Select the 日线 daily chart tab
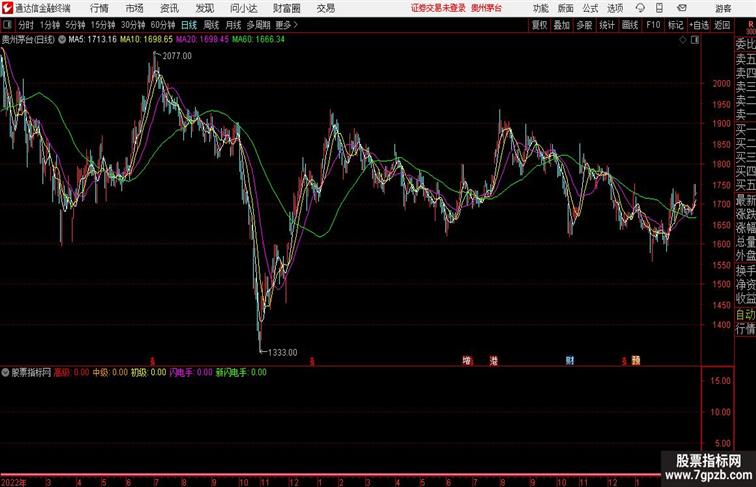The height and width of the screenshot is (487, 756). click(x=189, y=25)
